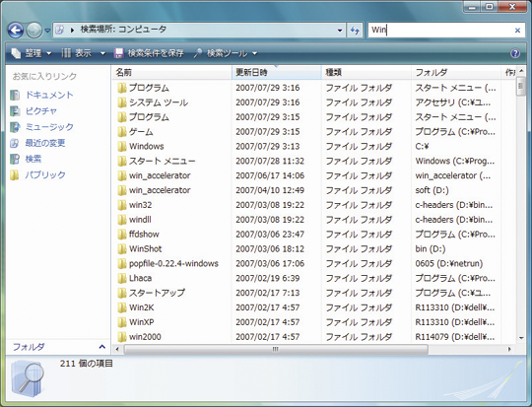Click the address bar showing 検索場所: コンピュータ
The height and width of the screenshot is (407, 532).
198,31
